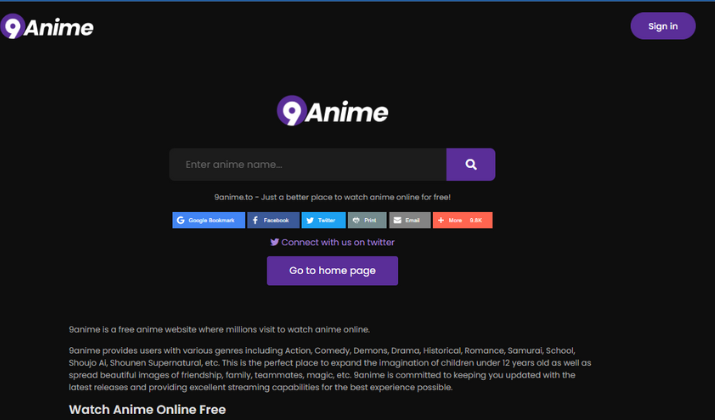Click the 9anime.to tagline text
This screenshot has height=420, width=715.
[x=332, y=197]
